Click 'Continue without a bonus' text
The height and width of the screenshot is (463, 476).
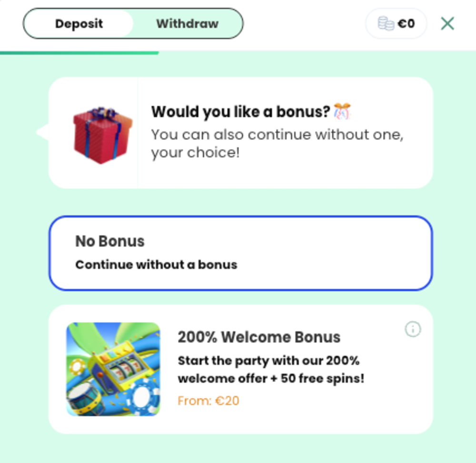[156, 265]
